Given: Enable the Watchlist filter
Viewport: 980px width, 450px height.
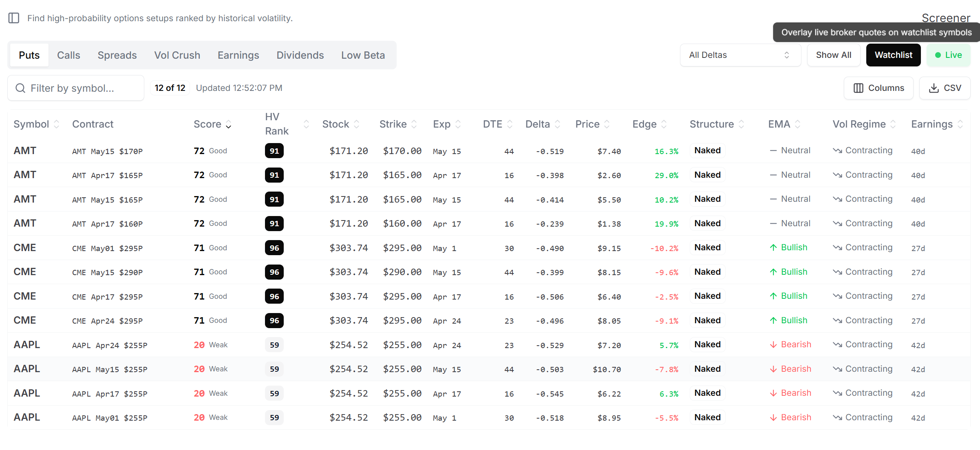Looking at the screenshot, I should (x=893, y=55).
